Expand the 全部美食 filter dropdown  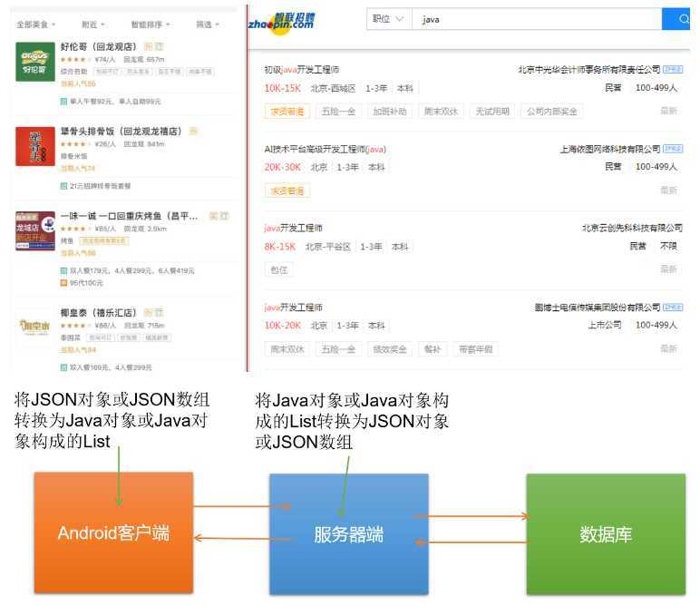point(35,24)
